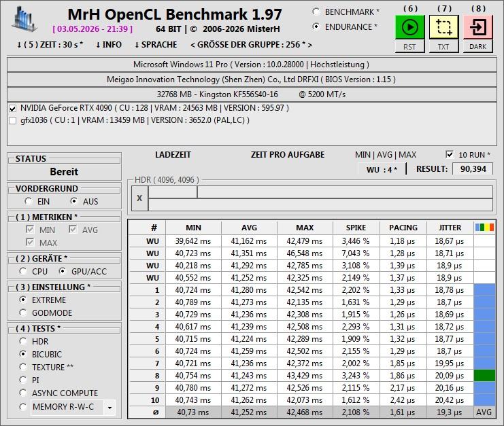Toggle the AVG metric checkbox
The width and height of the screenshot is (504, 426).
click(x=73, y=229)
